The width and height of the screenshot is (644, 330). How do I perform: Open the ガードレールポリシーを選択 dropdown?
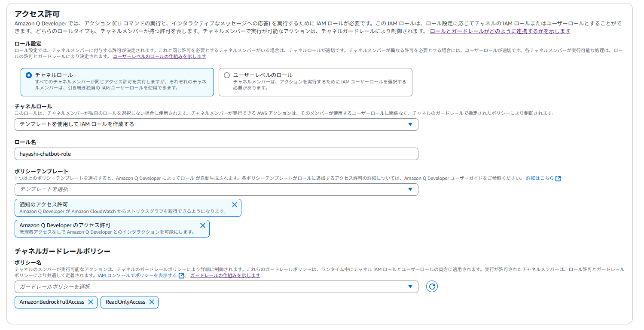[216, 287]
